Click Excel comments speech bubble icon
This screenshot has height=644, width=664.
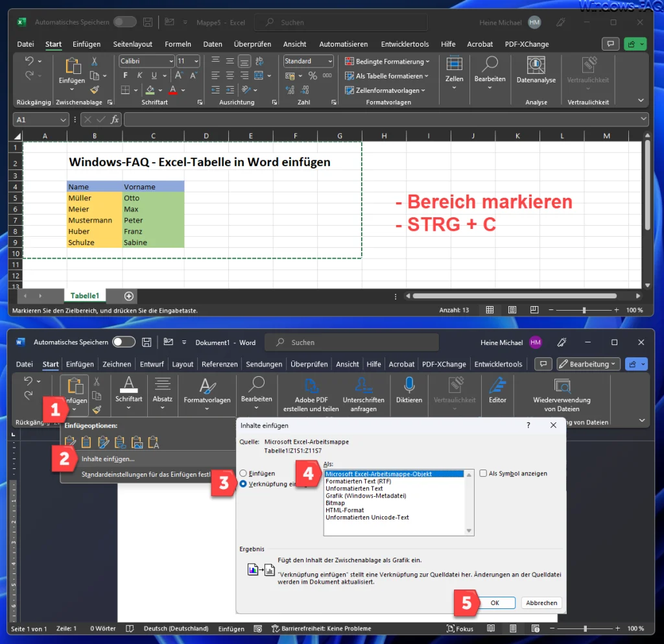click(610, 44)
